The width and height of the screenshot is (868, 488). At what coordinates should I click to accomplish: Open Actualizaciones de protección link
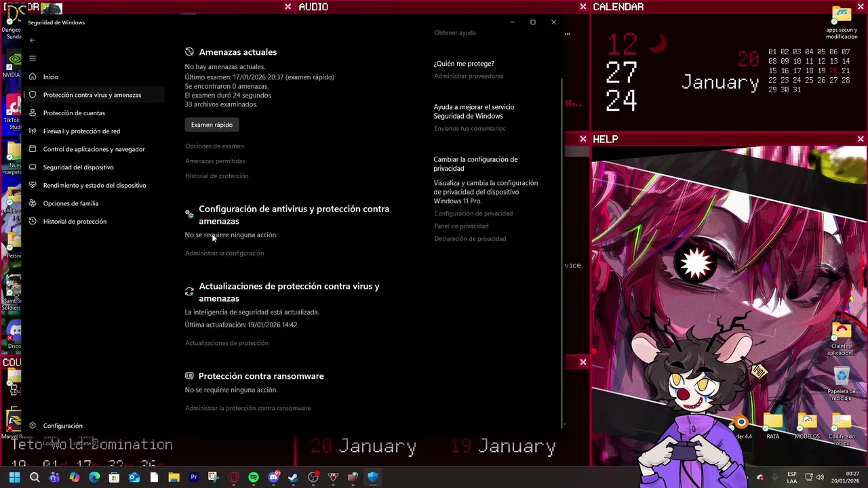(x=226, y=343)
